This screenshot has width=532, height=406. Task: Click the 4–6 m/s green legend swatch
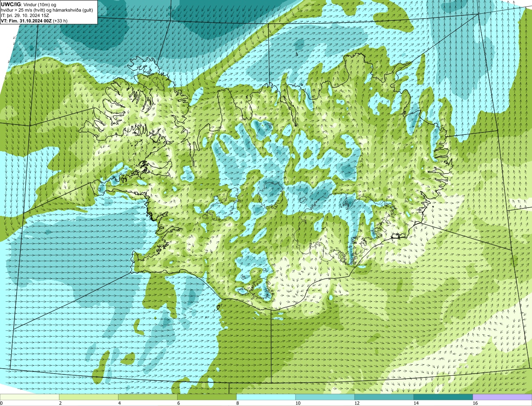148,397
